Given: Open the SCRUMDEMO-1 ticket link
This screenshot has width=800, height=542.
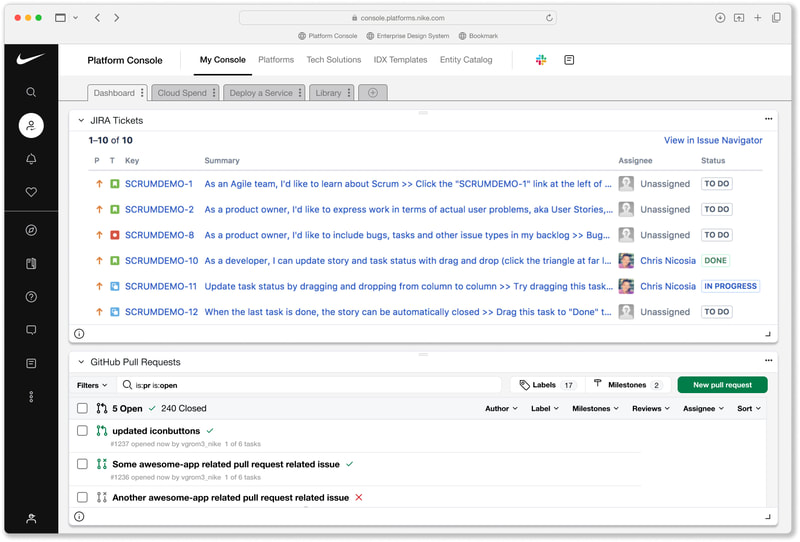Looking at the screenshot, I should pyautogui.click(x=159, y=184).
